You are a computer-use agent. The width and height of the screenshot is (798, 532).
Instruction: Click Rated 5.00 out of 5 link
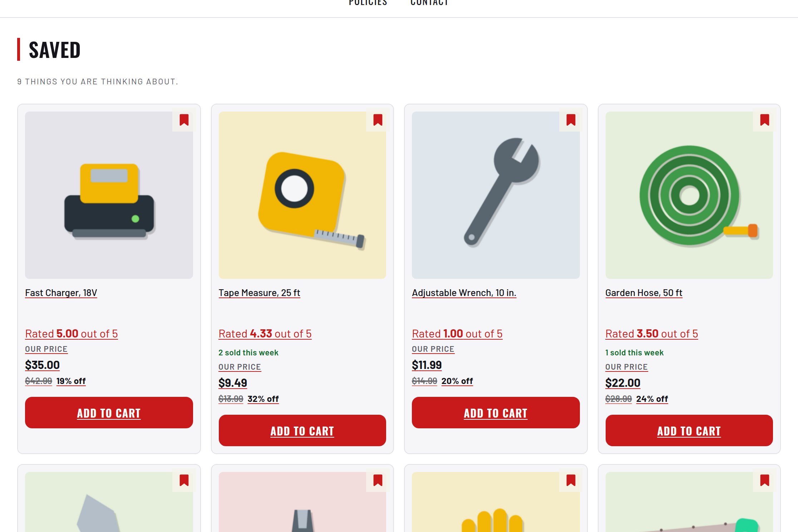(72, 334)
